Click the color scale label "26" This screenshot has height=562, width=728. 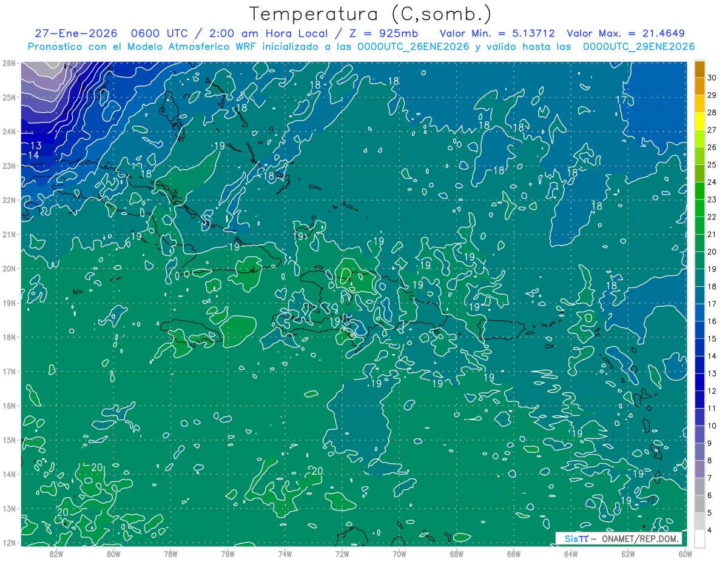tap(712, 147)
